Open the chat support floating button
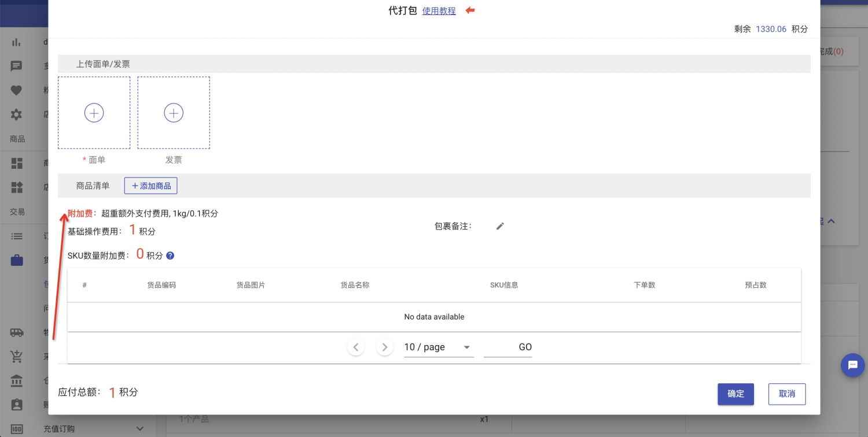 coord(852,365)
